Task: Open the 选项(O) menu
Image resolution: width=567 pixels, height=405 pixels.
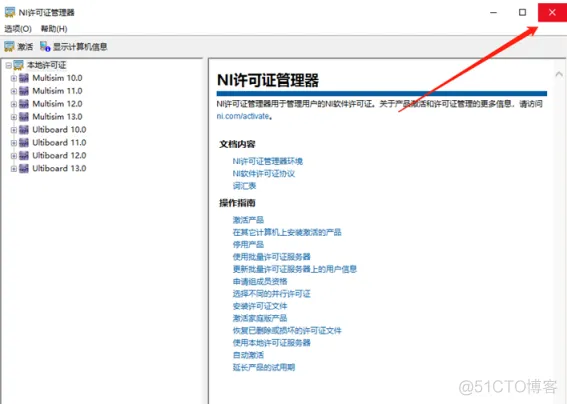Action: click(x=18, y=29)
